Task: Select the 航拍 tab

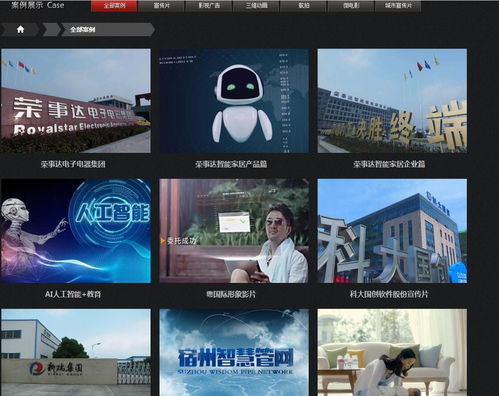Action: point(303,6)
